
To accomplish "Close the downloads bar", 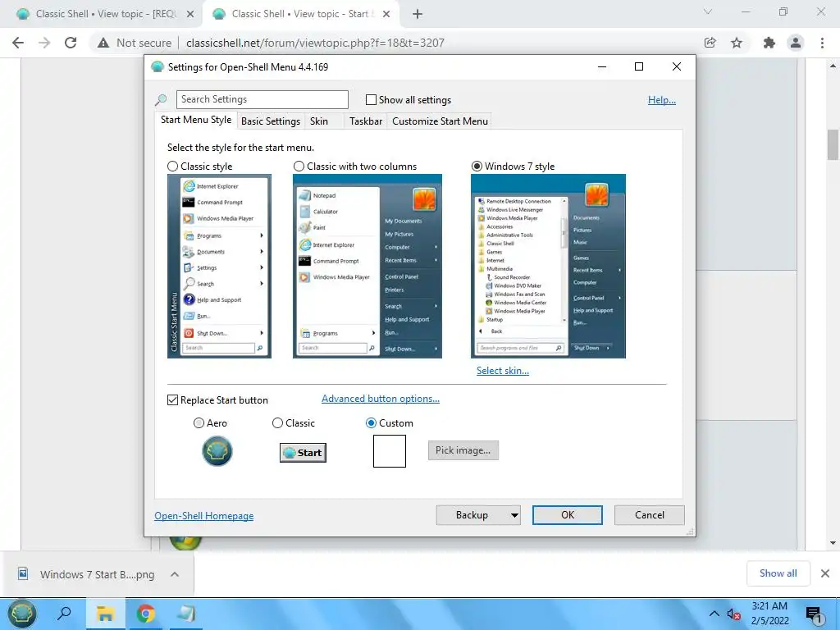I will pyautogui.click(x=825, y=573).
